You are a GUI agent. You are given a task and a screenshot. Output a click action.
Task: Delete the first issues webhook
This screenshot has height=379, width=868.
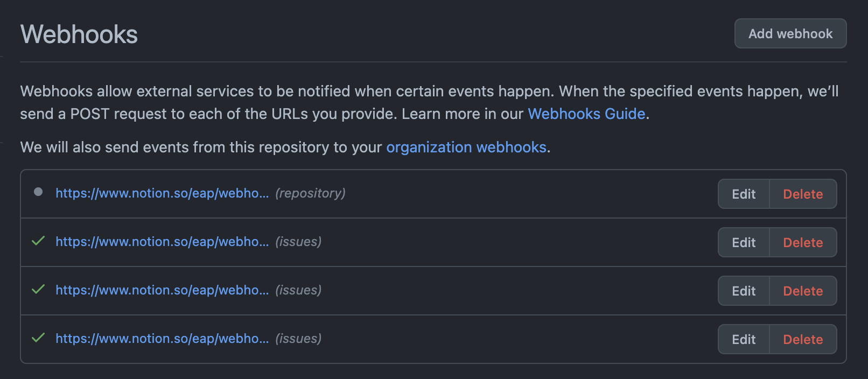tap(803, 242)
